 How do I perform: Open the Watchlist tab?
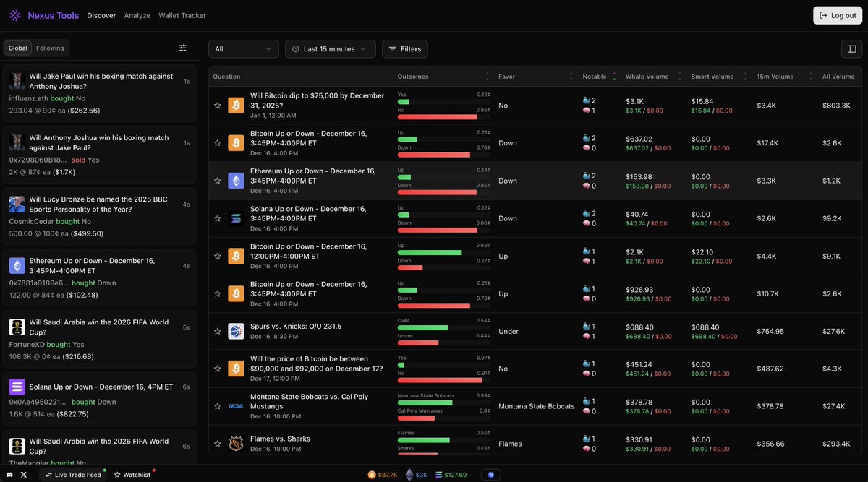132,475
